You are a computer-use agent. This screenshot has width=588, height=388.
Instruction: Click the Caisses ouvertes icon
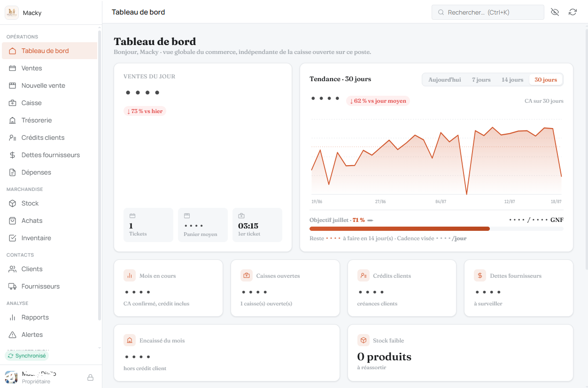tap(247, 276)
